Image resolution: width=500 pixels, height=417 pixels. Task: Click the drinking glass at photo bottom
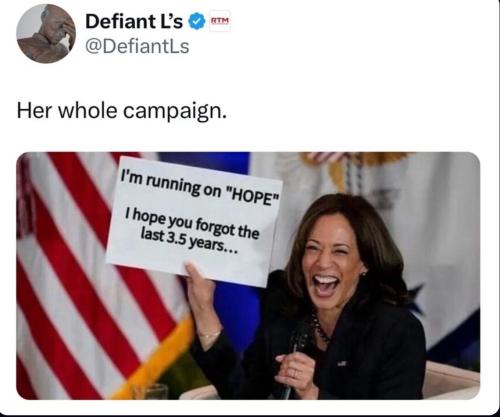coord(150,392)
